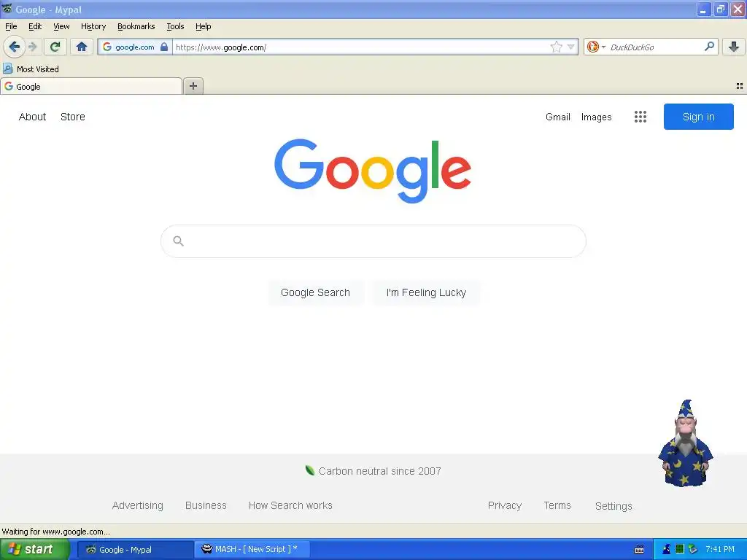Click the Mypal raccoon icon in the title bar
747x560 pixels.
pyautogui.click(x=7, y=9)
